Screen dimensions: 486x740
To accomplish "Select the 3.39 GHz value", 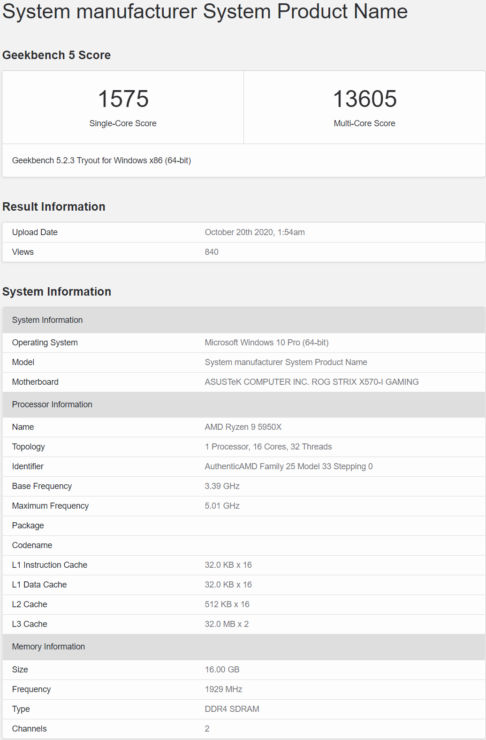I will coord(222,487).
